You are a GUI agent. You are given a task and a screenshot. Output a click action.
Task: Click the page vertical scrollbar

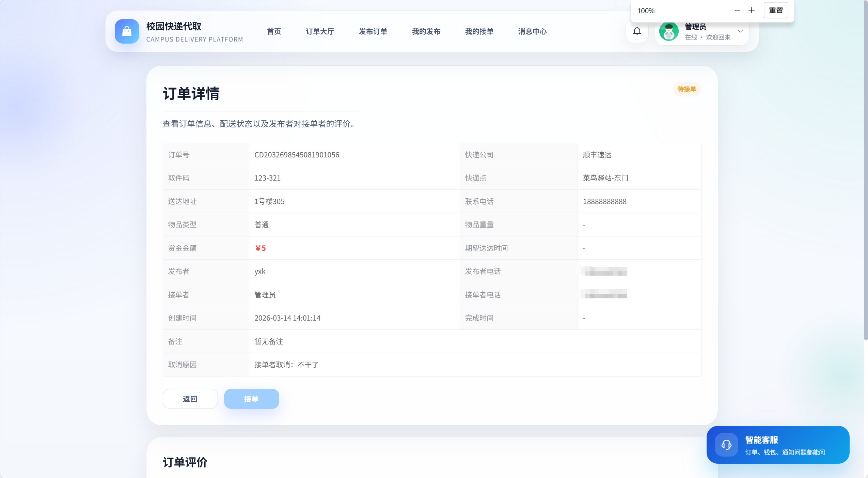[865, 170]
